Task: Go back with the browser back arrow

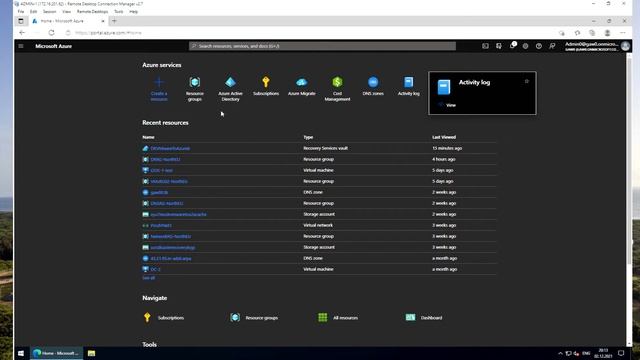Action: (x=22, y=33)
